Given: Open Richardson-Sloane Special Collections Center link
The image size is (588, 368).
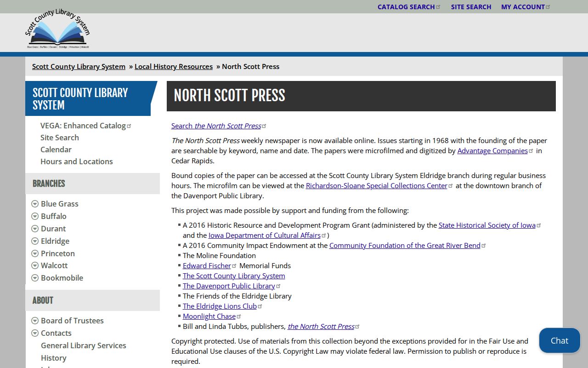Looking at the screenshot, I should coord(379,185).
